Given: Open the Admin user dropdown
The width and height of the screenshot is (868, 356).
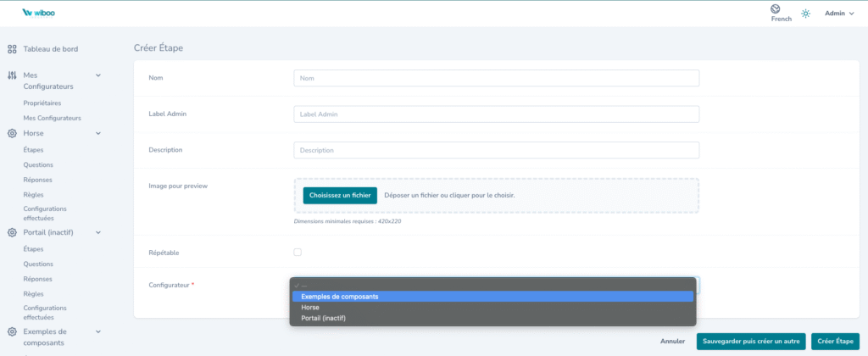Looking at the screenshot, I should click(839, 14).
